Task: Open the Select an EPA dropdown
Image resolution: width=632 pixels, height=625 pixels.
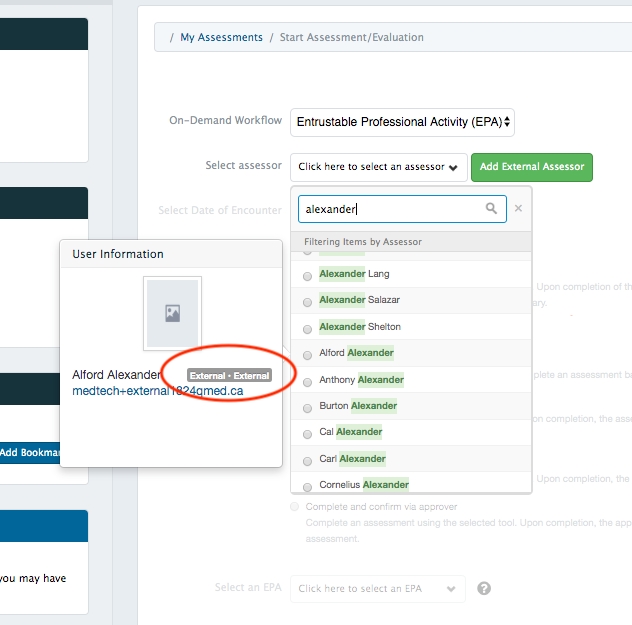Action: 378,589
